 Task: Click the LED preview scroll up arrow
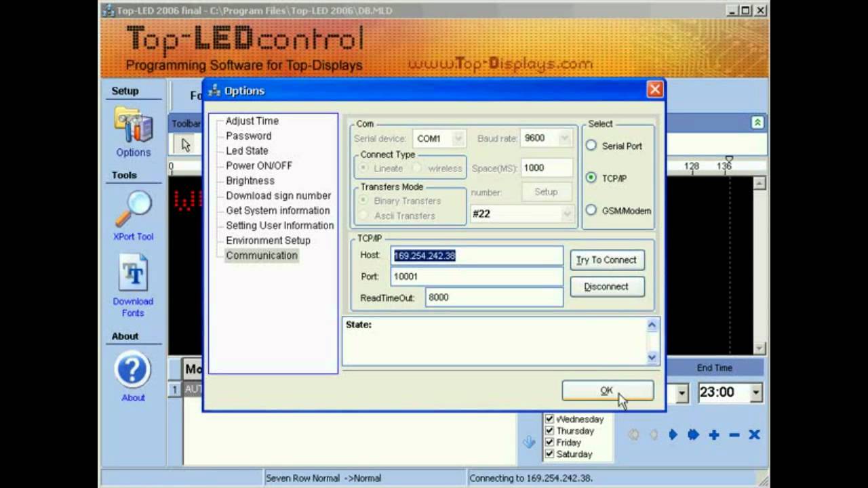[x=759, y=184]
